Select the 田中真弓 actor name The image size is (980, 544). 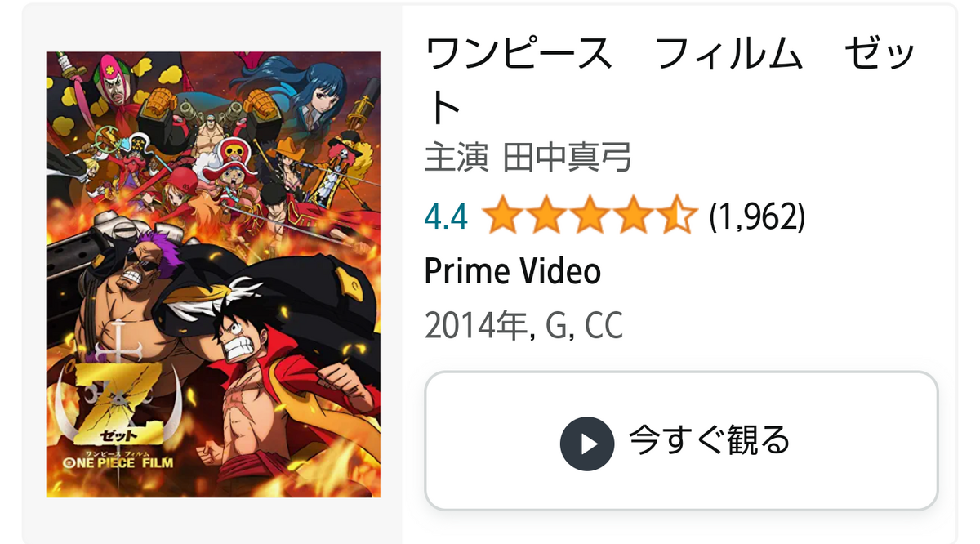tap(568, 158)
